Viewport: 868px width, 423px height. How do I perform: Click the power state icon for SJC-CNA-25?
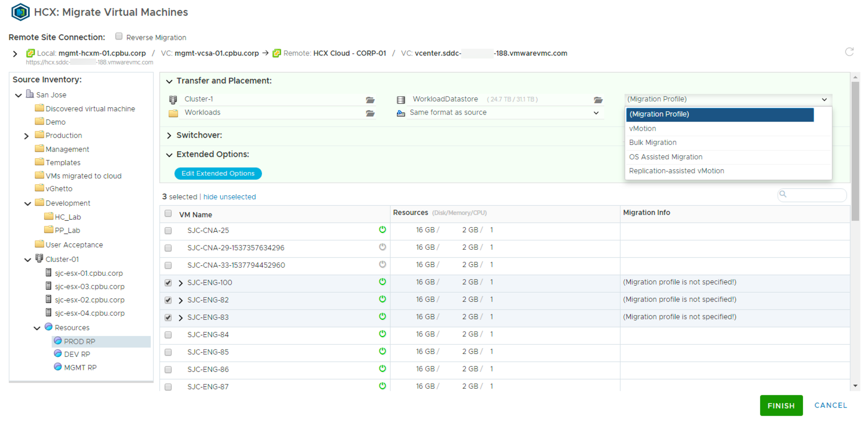pos(382,230)
